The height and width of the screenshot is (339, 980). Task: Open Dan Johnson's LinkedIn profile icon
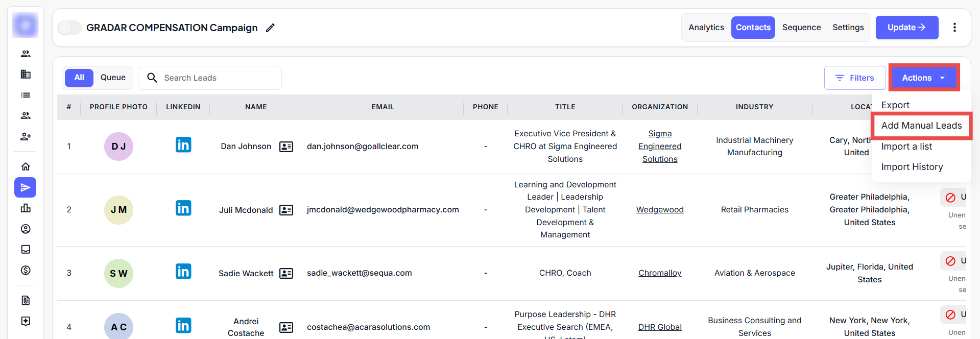coord(183,145)
